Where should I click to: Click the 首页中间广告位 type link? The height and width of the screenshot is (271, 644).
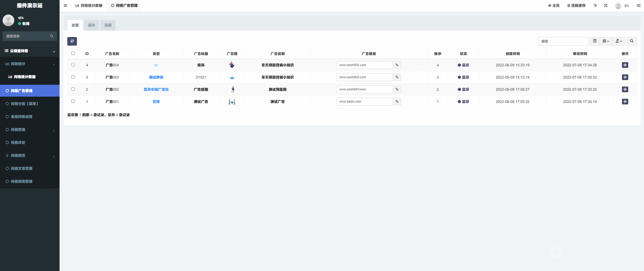pos(156,89)
